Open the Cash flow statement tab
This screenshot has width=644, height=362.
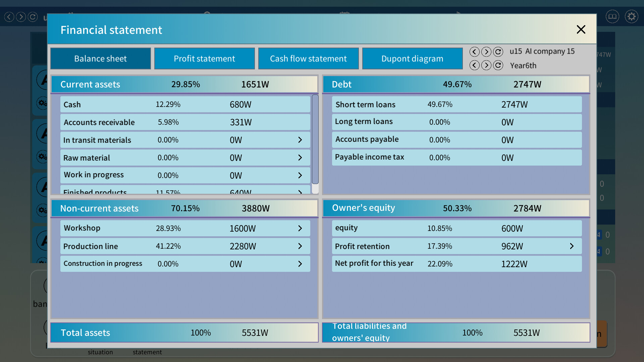[x=308, y=59]
